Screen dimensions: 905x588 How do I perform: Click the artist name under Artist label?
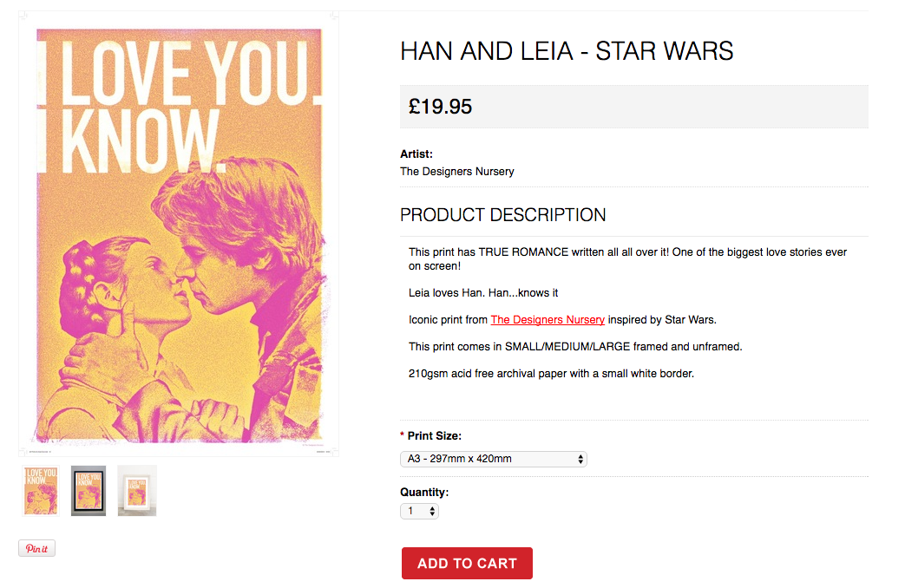pos(457,172)
